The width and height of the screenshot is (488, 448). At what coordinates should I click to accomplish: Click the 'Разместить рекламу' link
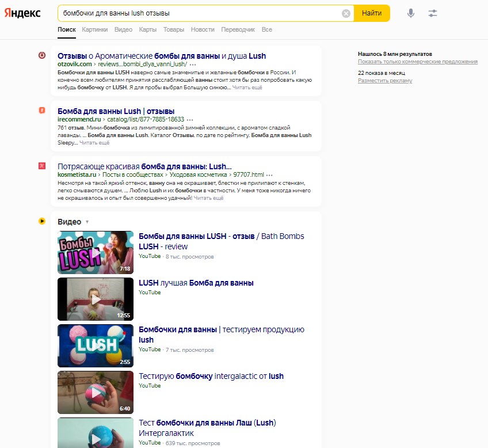click(x=385, y=81)
